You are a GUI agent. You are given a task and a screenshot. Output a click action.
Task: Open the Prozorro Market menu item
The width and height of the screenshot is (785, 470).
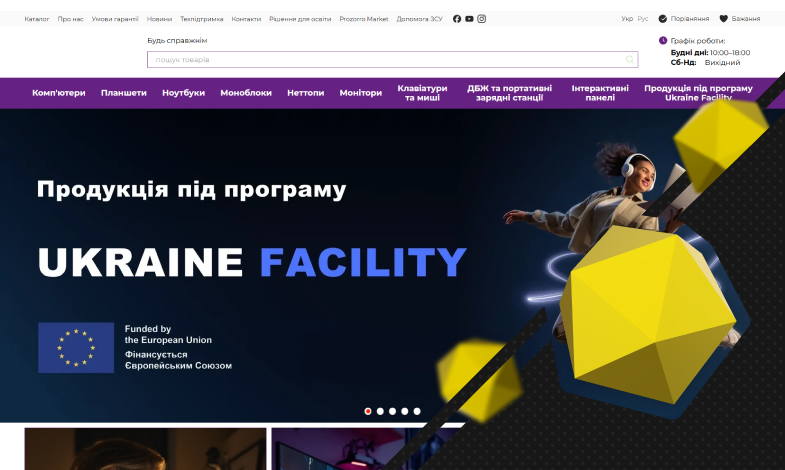point(363,19)
